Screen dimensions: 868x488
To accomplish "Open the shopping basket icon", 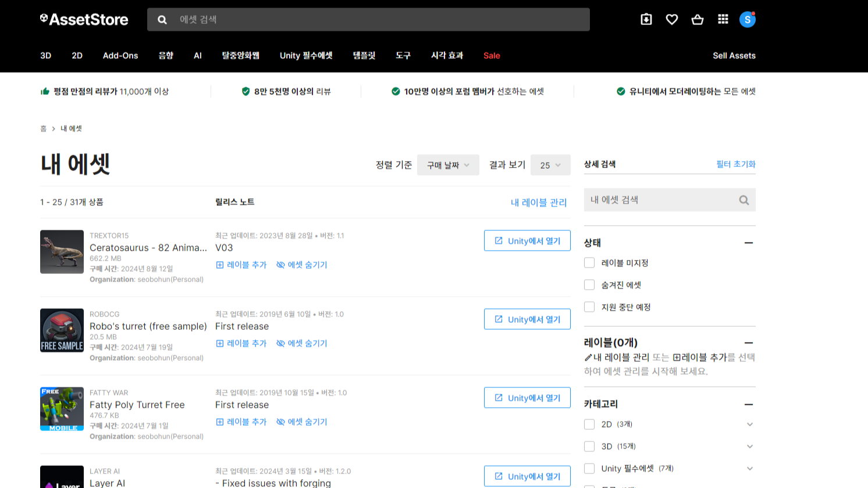I will [698, 19].
